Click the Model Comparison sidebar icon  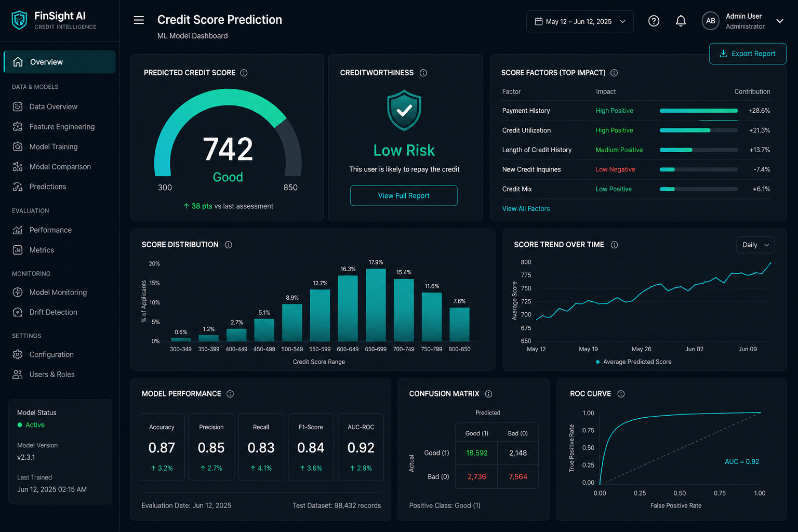[x=18, y=166]
